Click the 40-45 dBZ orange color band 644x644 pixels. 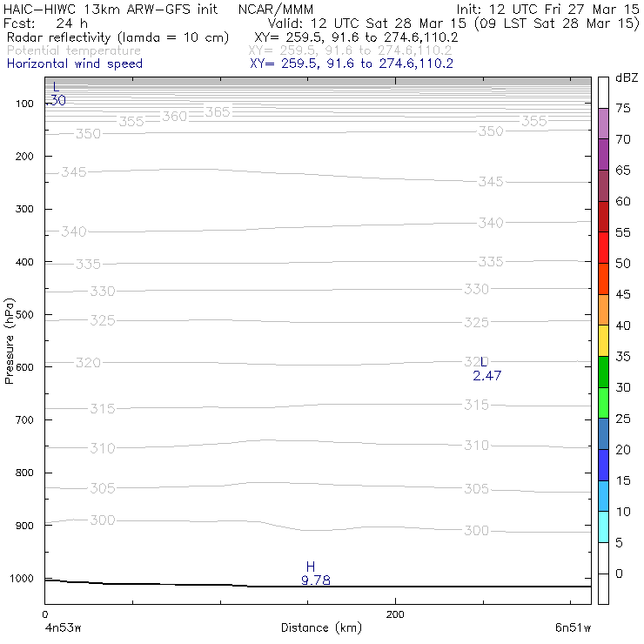pos(603,310)
